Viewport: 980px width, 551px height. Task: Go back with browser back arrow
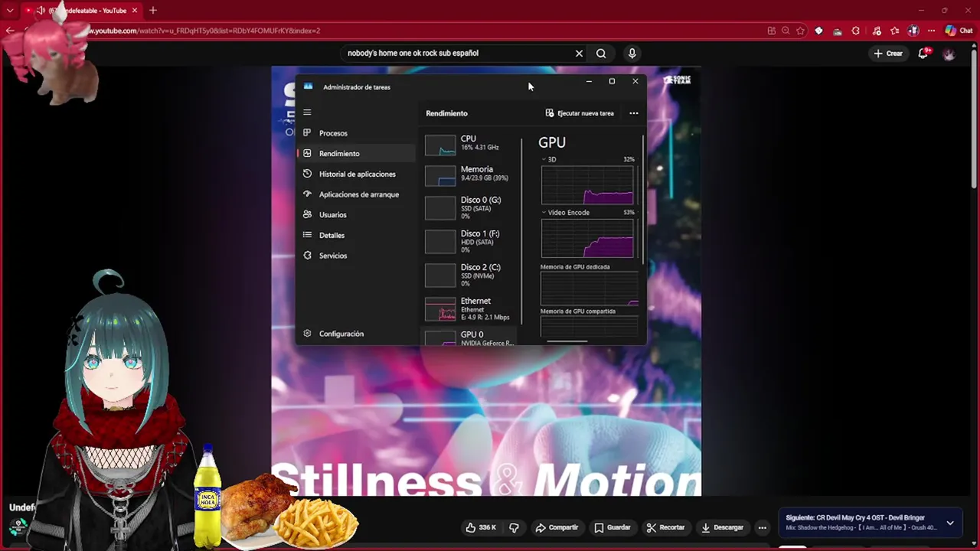click(x=10, y=31)
